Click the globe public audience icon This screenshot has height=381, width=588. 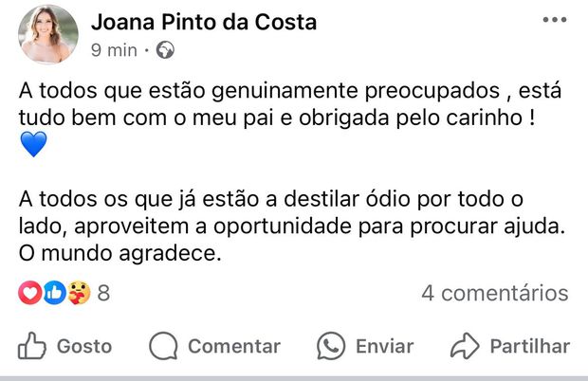pos(165,50)
